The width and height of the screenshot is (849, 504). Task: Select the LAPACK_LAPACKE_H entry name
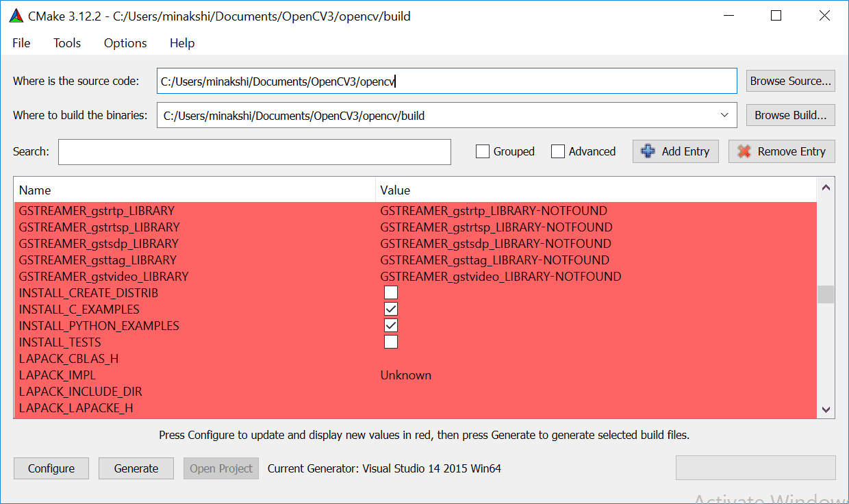pyautogui.click(x=76, y=407)
